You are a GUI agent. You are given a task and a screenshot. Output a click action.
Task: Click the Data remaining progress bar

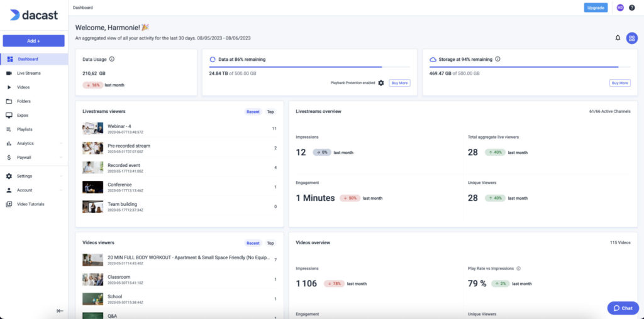pos(309,67)
